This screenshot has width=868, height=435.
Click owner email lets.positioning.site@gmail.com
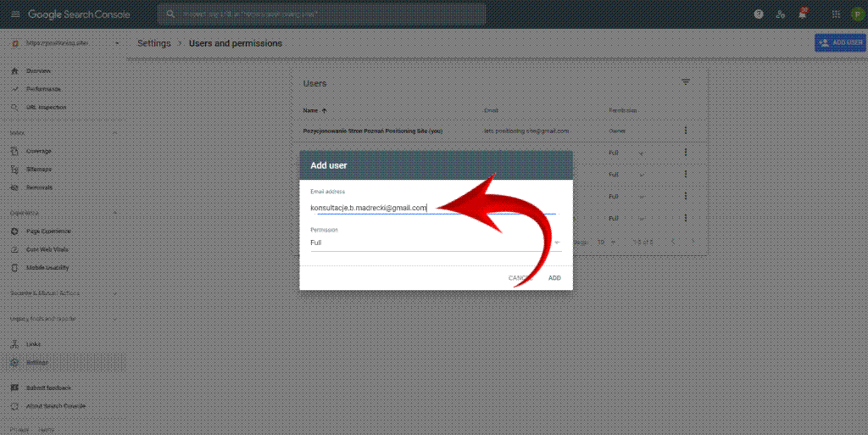tap(526, 131)
